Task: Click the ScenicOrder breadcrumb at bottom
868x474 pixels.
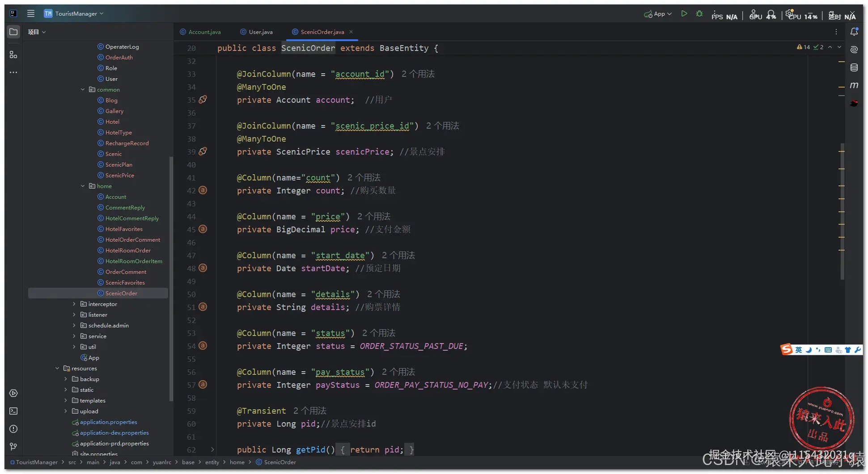Action: 276,462
